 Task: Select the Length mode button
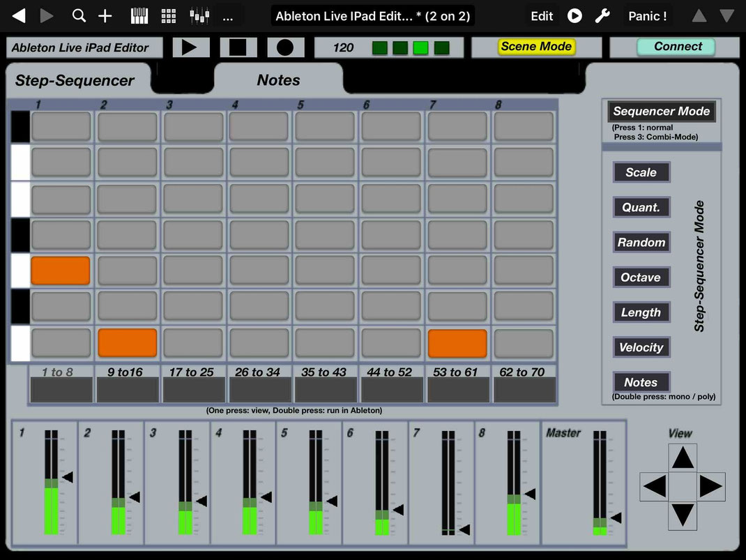(x=641, y=312)
